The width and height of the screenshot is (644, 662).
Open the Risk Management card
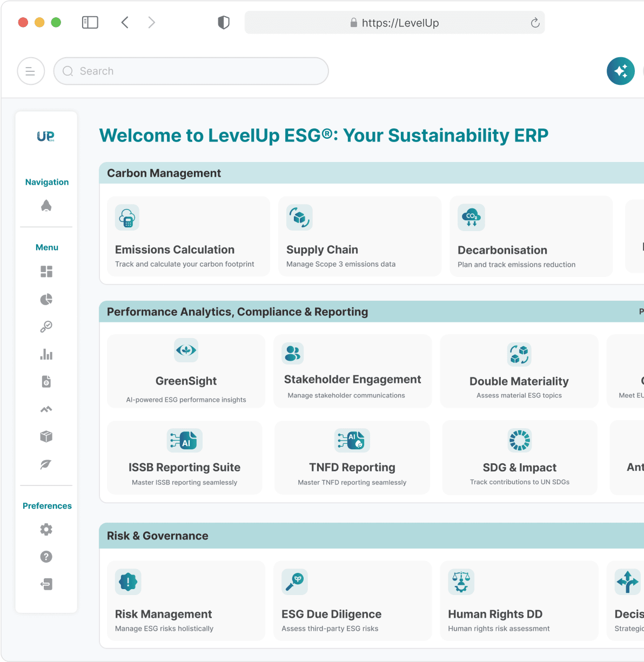186,601
